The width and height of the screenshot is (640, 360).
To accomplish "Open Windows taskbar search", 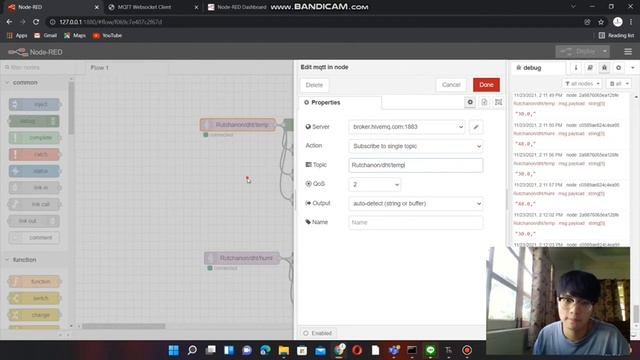I will [x=192, y=350].
